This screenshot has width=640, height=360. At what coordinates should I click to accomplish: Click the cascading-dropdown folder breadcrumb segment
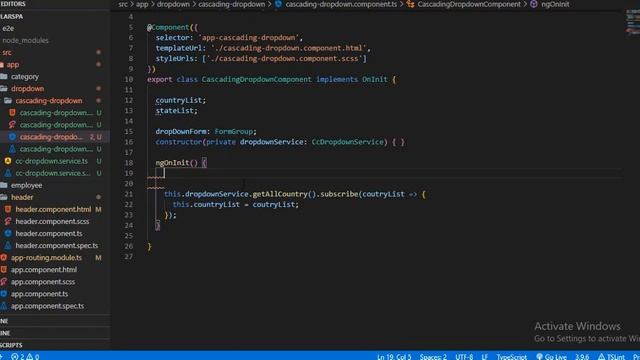(x=231, y=4)
